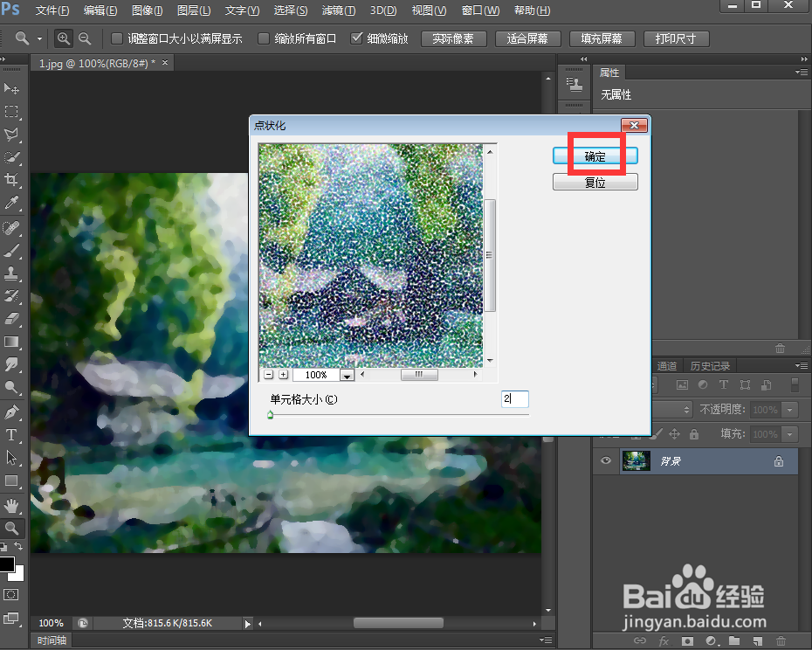Select the Move tool

click(x=12, y=87)
